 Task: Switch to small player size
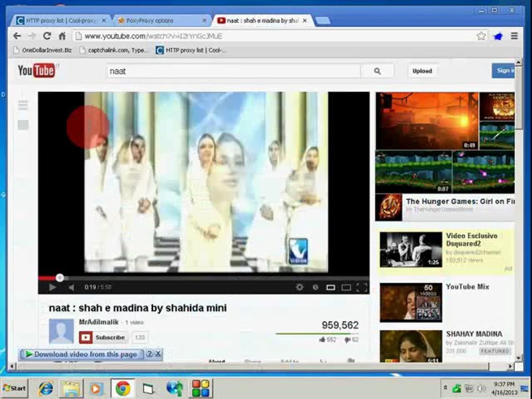(x=331, y=288)
